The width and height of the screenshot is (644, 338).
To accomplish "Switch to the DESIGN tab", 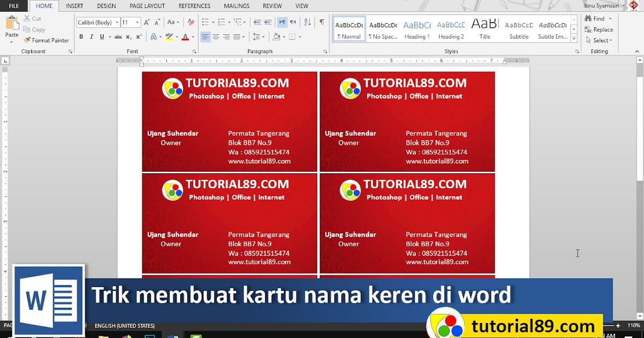I will click(x=106, y=6).
